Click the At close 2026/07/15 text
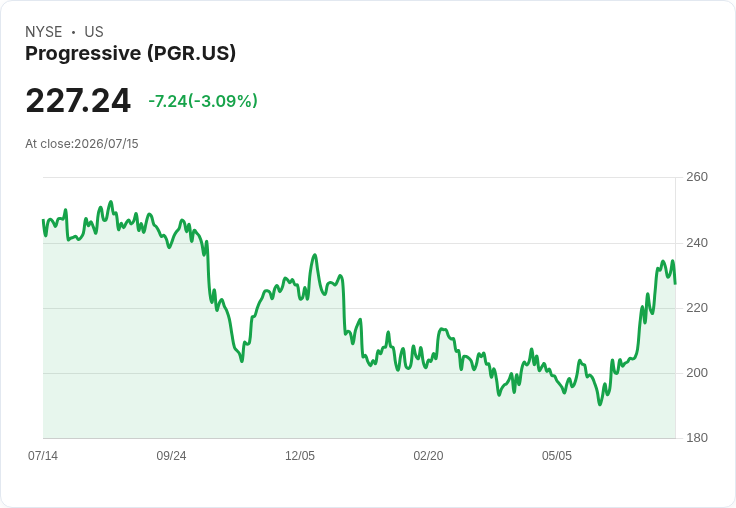The width and height of the screenshot is (736, 508). [82, 144]
